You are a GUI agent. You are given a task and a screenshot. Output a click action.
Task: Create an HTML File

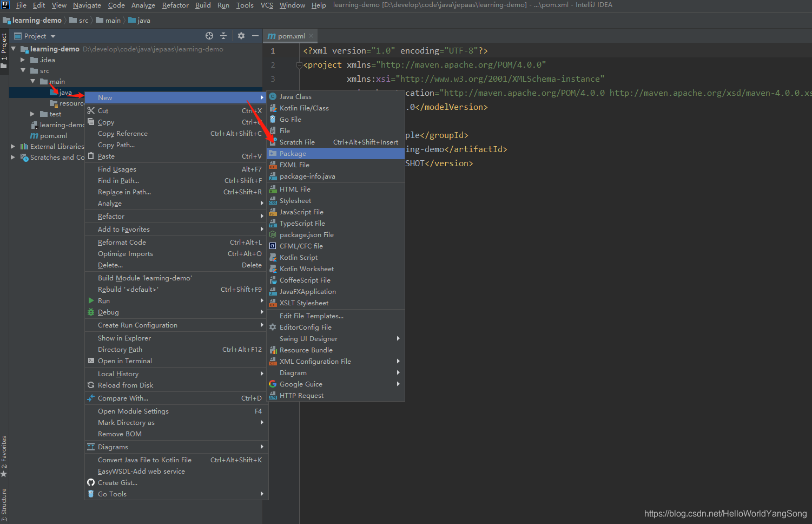336,189
